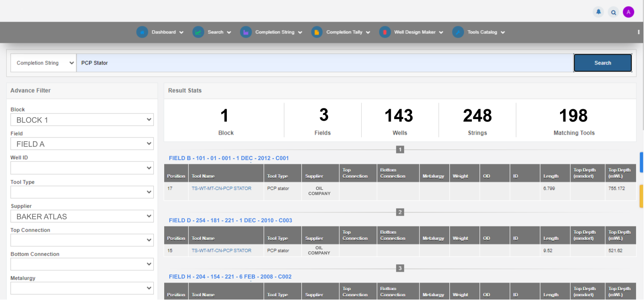644x300 pixels.
Task: Open notifications bell icon
Action: point(598,12)
